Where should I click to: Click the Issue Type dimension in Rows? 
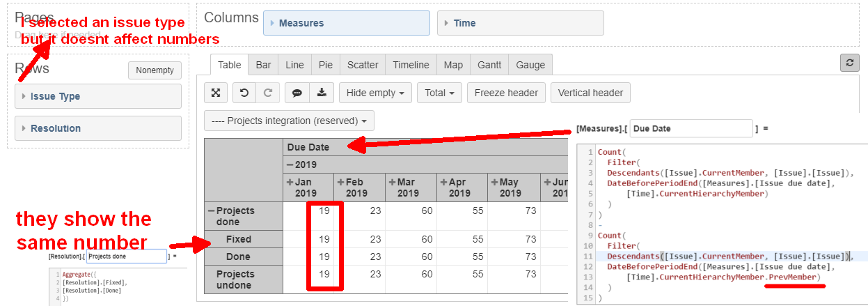pos(98,96)
